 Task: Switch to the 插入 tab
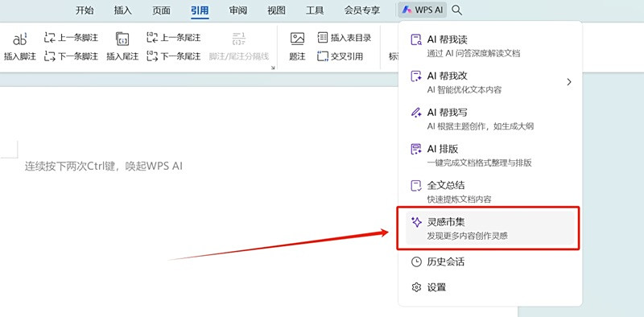123,10
